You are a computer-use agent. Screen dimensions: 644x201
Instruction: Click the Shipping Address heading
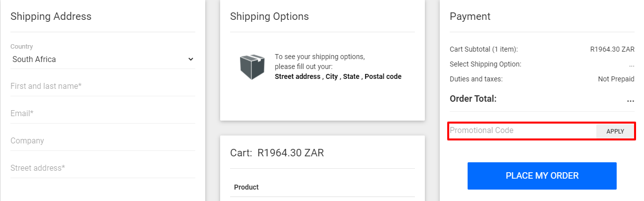coord(51,16)
